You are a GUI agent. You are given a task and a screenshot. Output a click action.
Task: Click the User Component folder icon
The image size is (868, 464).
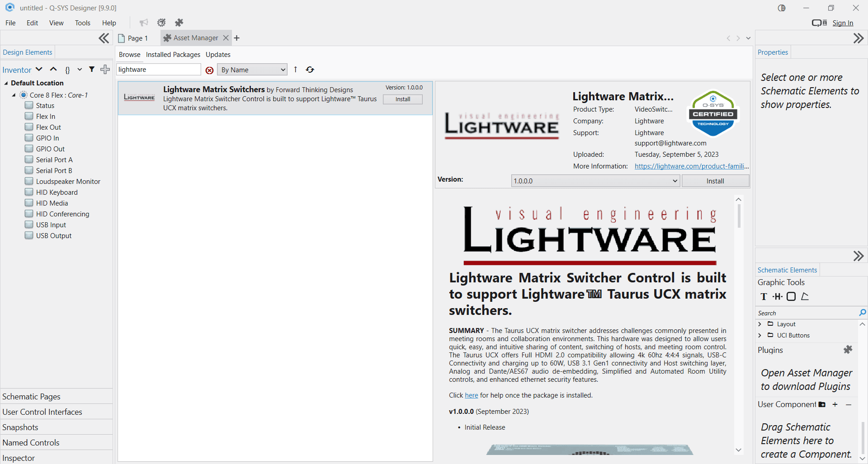[822, 404]
